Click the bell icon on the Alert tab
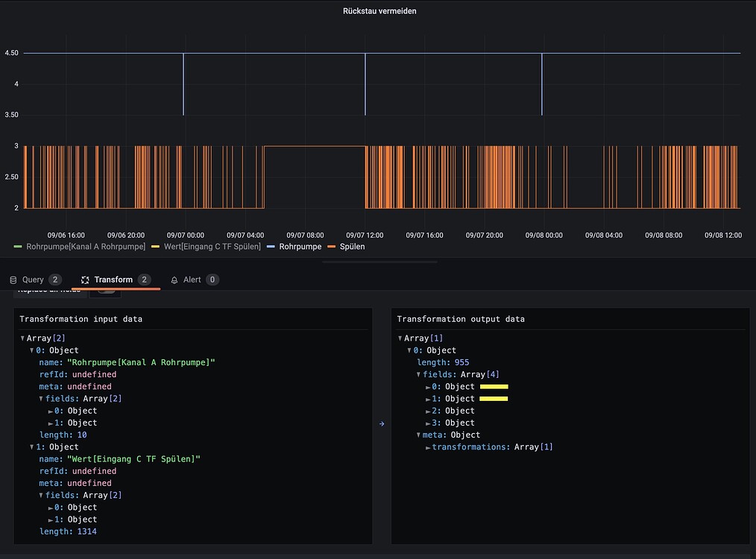 177,279
